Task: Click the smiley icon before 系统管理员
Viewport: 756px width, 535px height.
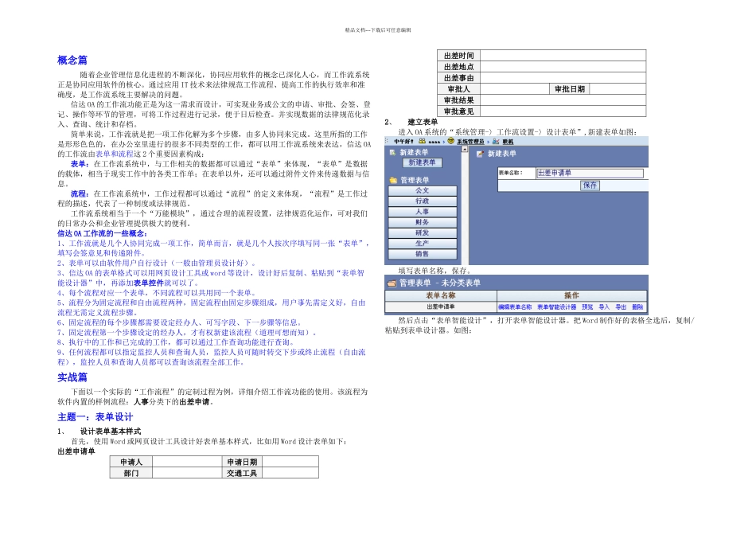Action: [450, 141]
